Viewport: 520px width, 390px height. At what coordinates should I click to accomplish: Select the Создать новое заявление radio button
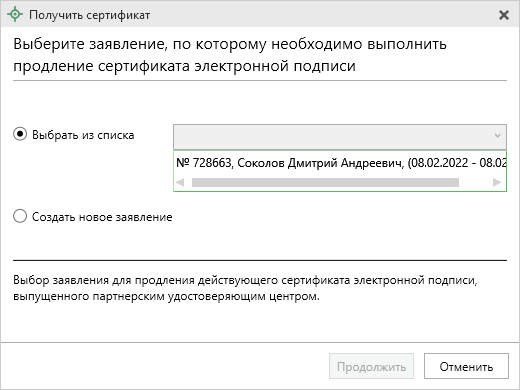[20, 216]
